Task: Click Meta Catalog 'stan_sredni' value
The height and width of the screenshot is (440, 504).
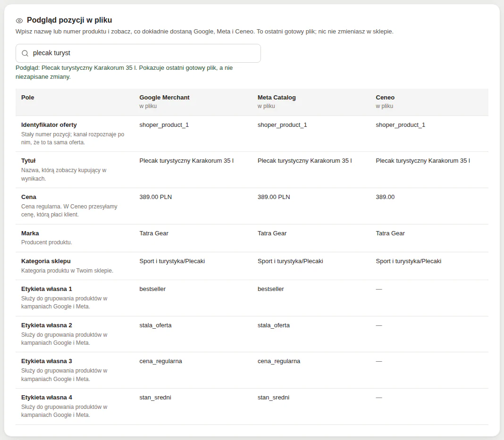Action: [273, 398]
